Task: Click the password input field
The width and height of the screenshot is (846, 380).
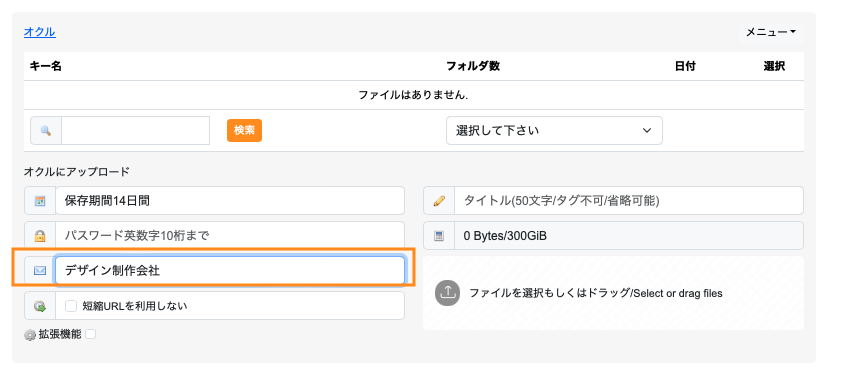Action: [230, 235]
